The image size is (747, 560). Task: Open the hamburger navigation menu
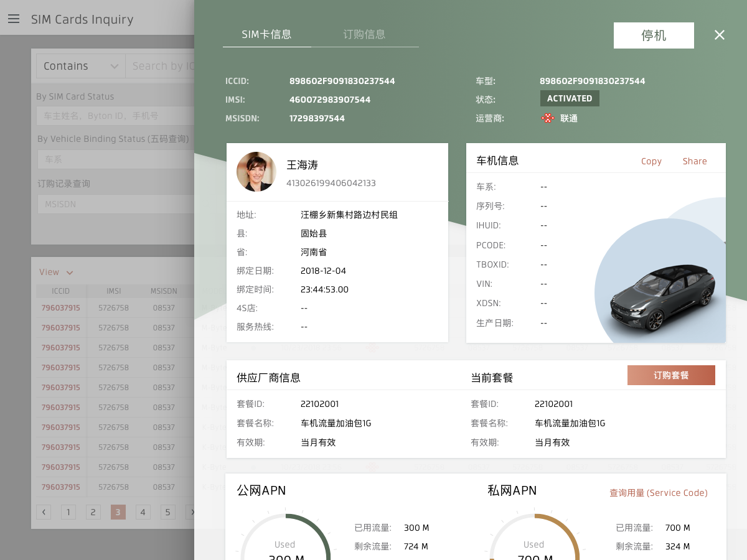point(14,19)
